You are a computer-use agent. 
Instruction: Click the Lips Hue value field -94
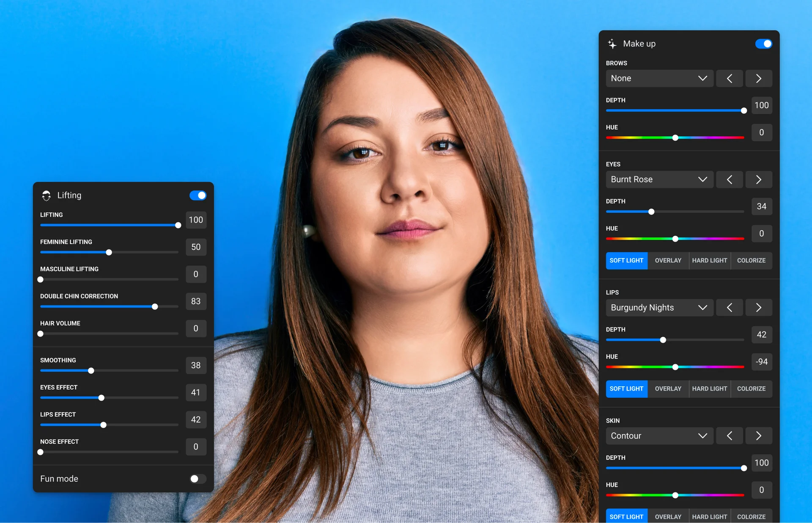click(762, 362)
